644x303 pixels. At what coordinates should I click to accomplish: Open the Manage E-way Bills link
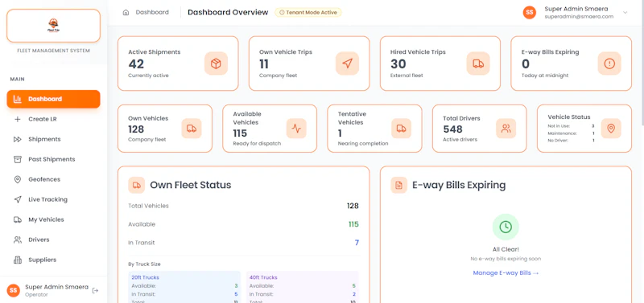506,272
